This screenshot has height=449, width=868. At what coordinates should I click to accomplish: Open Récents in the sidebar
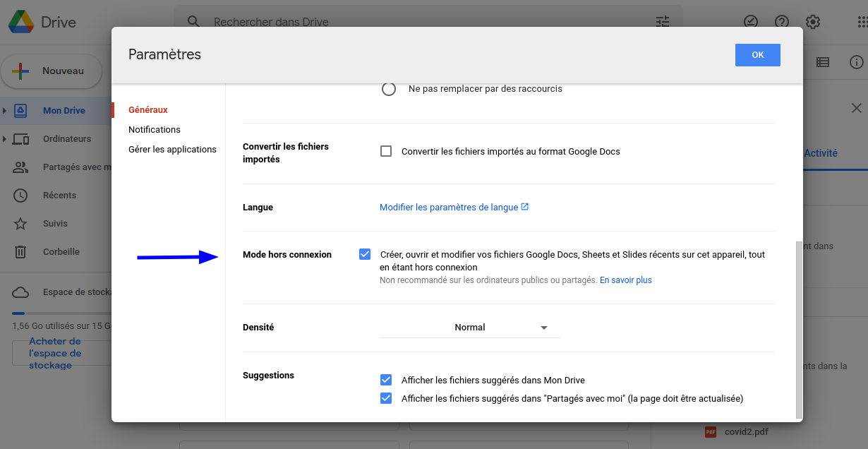click(x=59, y=196)
